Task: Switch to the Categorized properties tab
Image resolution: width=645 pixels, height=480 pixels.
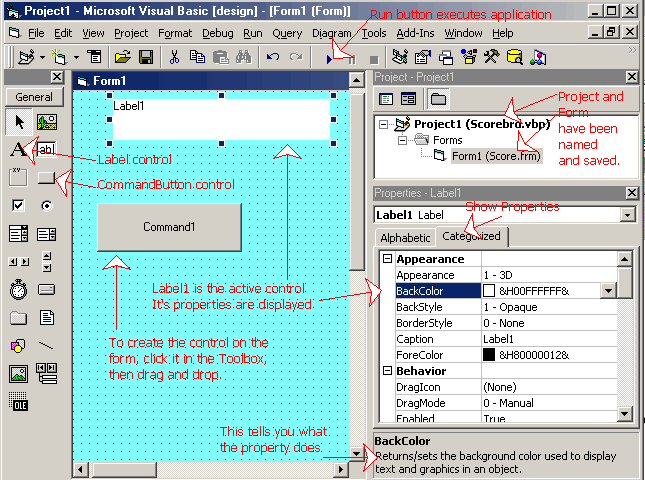Action: pyautogui.click(x=471, y=236)
